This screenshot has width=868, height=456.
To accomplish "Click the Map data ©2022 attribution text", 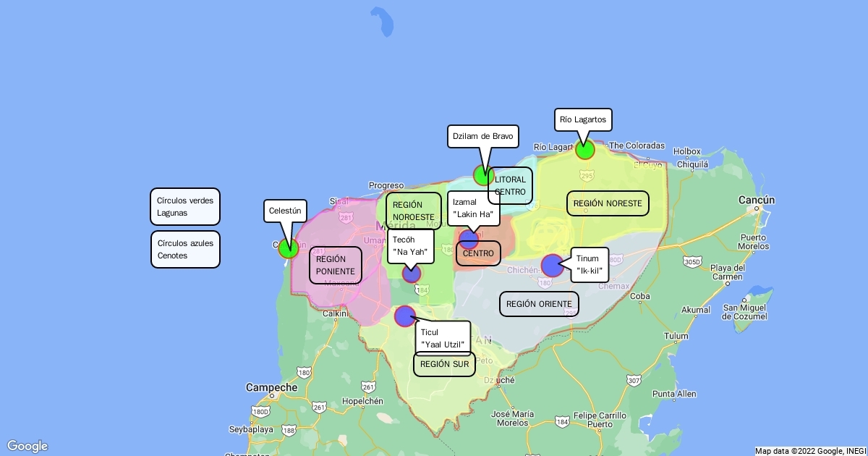I will pos(810,451).
